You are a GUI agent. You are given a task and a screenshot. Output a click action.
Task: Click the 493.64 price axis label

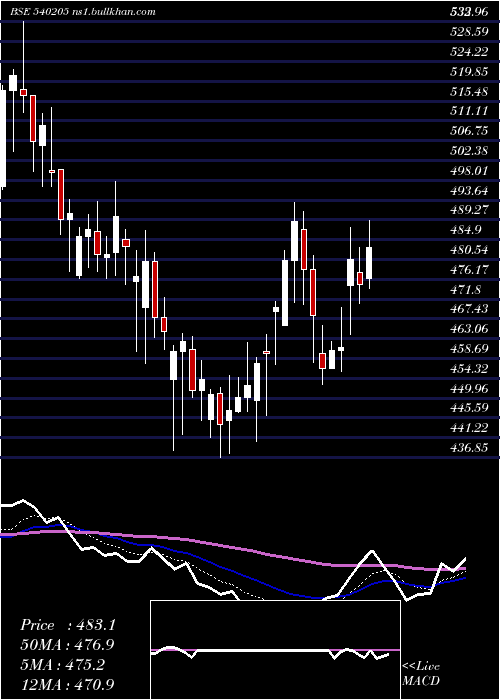469,191
